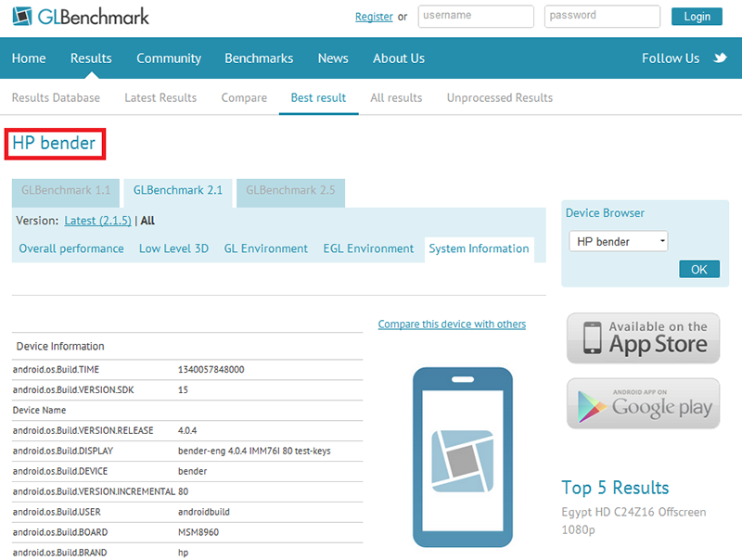Focus the password input field
Screen dimensions: 742x560
(x=602, y=17)
